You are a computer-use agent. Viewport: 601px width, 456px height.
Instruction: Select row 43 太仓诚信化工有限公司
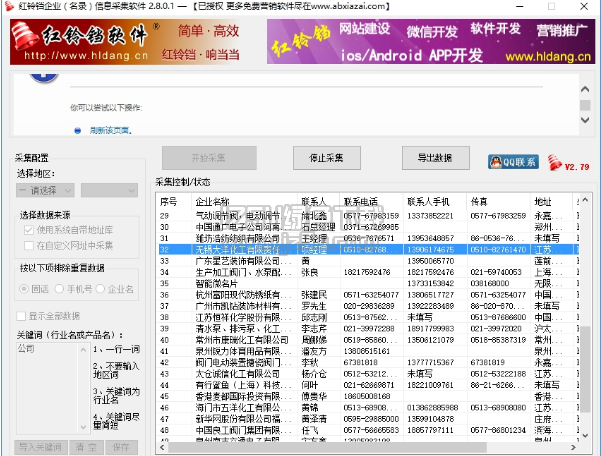coord(368,374)
